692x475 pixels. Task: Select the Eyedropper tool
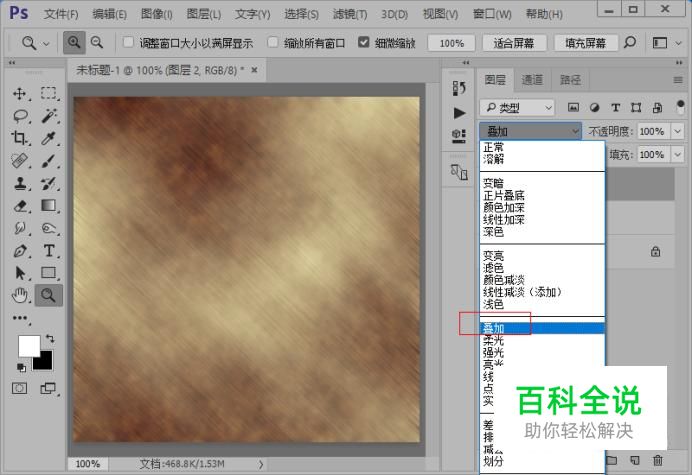click(49, 138)
